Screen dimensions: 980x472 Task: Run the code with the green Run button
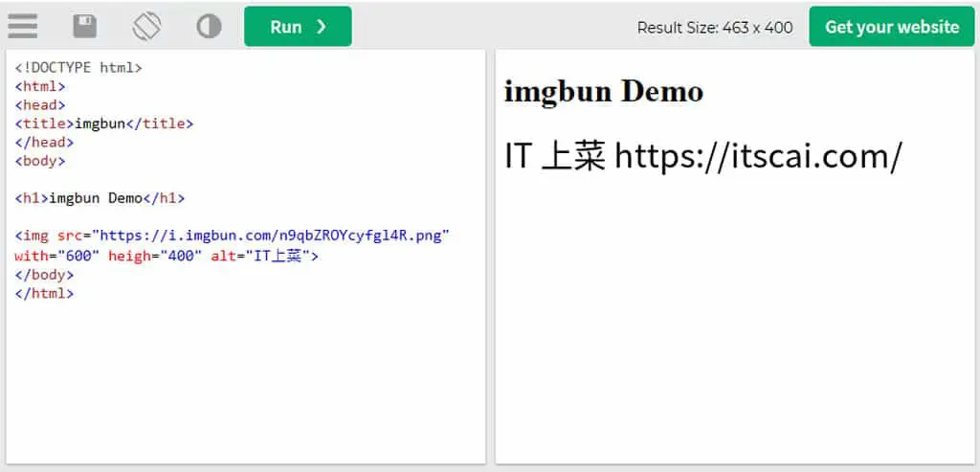299,26
